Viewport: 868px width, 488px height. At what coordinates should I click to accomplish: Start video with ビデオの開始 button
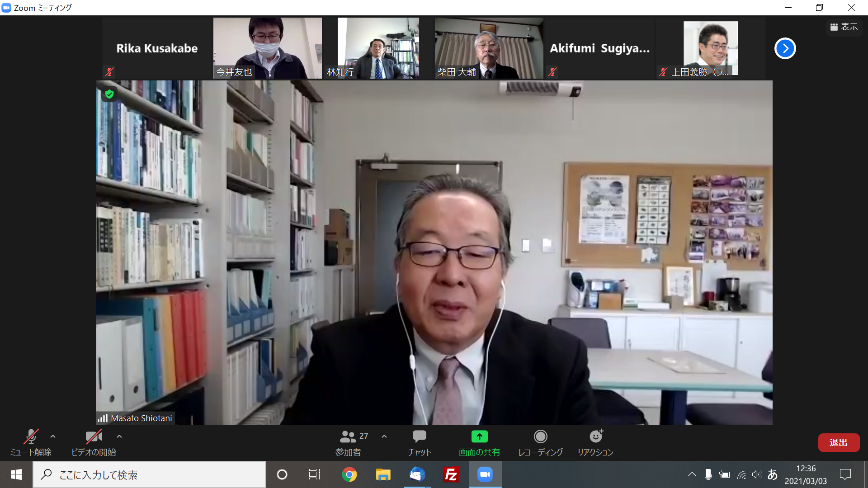94,443
